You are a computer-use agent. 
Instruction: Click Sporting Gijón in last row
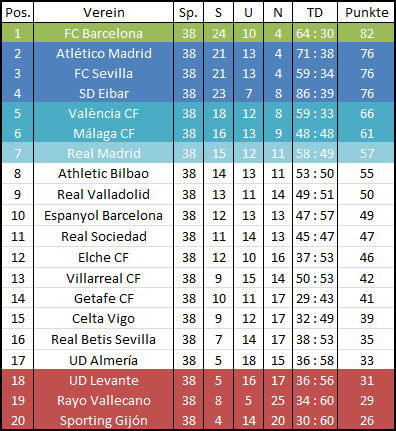coord(103,420)
